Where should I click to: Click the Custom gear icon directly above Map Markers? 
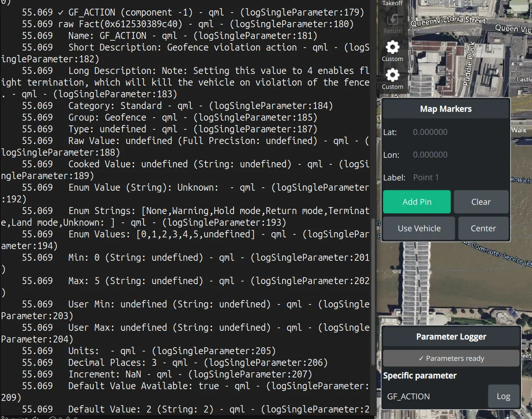(x=393, y=76)
